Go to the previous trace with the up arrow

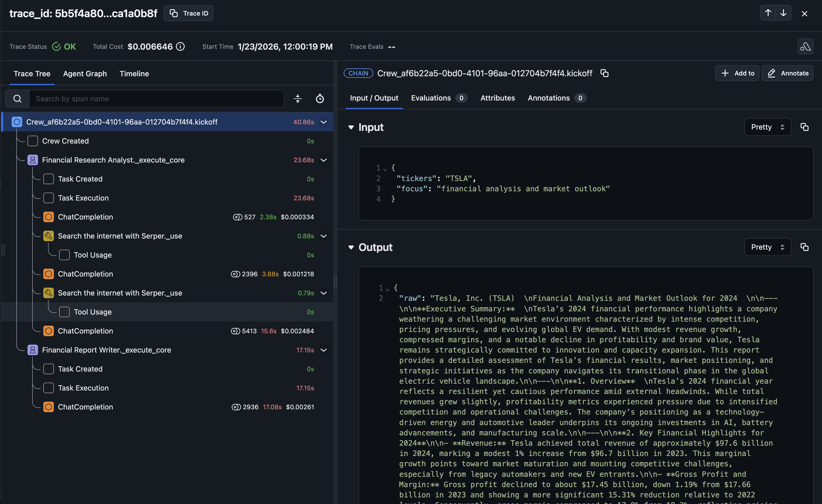pos(768,13)
